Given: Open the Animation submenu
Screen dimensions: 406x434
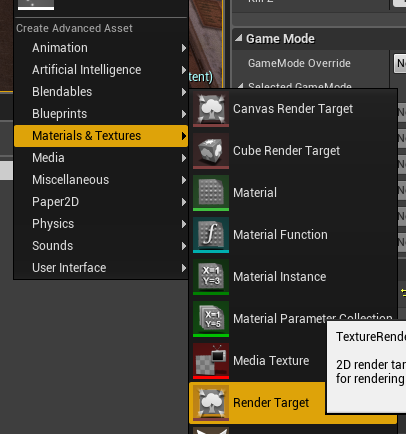Looking at the screenshot, I should 101,48.
